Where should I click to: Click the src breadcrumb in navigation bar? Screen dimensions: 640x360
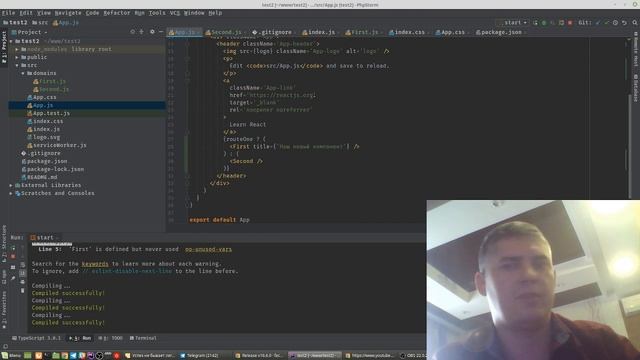pyautogui.click(x=40, y=23)
